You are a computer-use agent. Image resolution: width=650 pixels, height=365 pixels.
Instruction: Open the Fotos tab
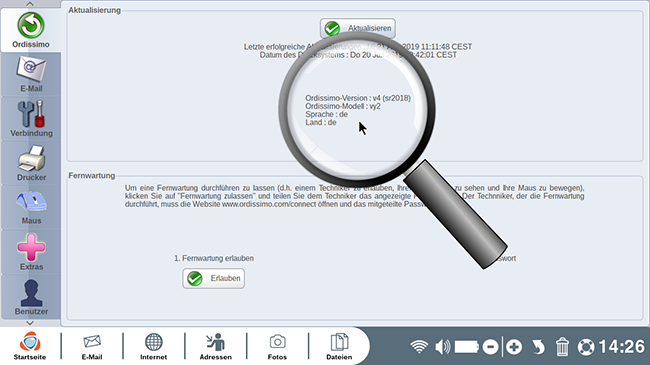pyautogui.click(x=277, y=346)
